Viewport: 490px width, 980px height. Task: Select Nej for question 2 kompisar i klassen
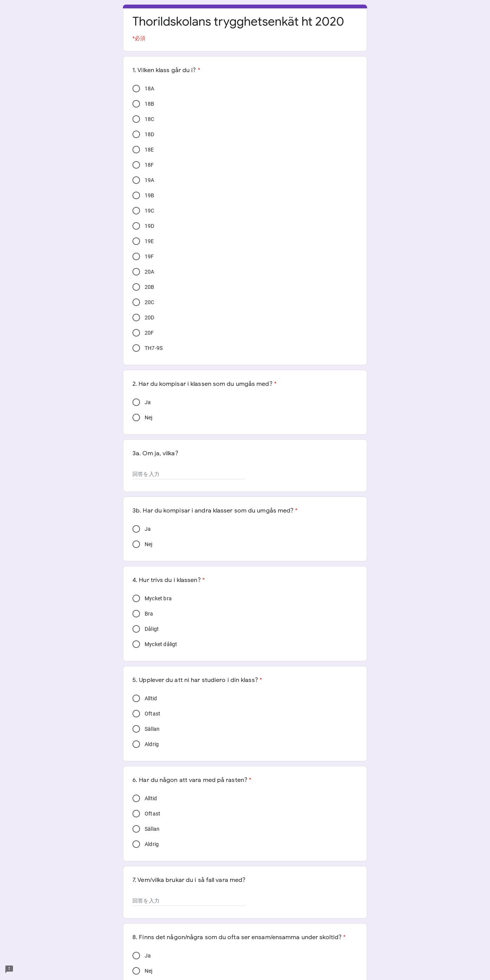(136, 417)
